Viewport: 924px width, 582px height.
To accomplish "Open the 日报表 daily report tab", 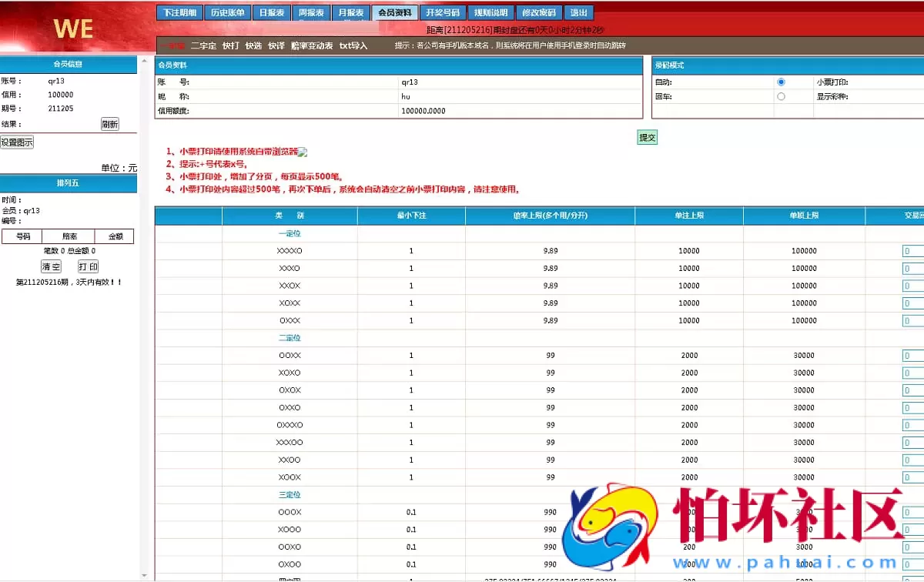I will click(x=271, y=12).
